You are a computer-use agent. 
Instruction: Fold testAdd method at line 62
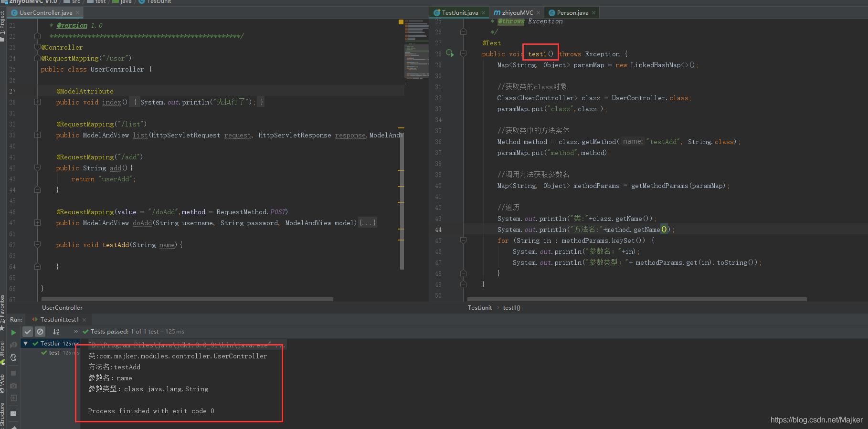point(37,245)
